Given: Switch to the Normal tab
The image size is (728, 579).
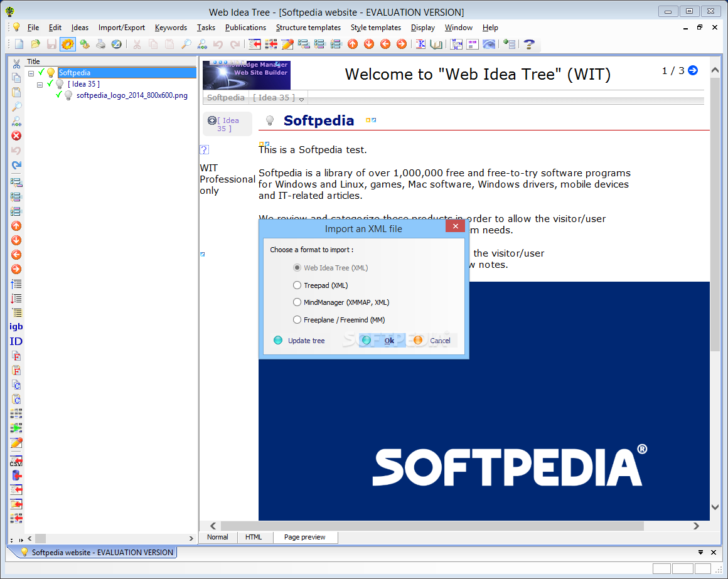Looking at the screenshot, I should (218, 537).
